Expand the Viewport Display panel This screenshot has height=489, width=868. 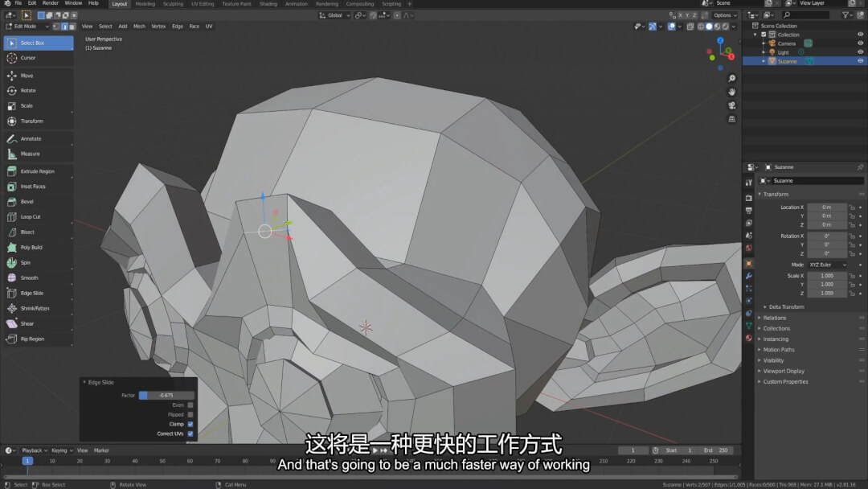pyautogui.click(x=784, y=371)
